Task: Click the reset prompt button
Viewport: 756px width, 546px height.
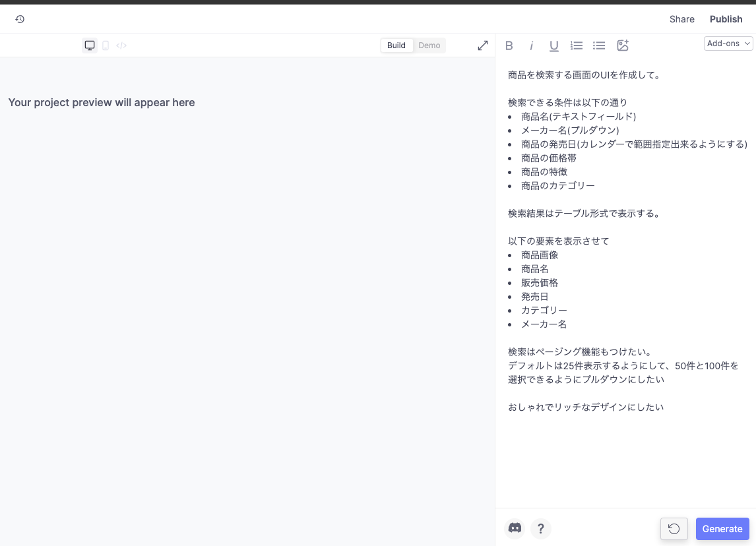Action: click(674, 529)
